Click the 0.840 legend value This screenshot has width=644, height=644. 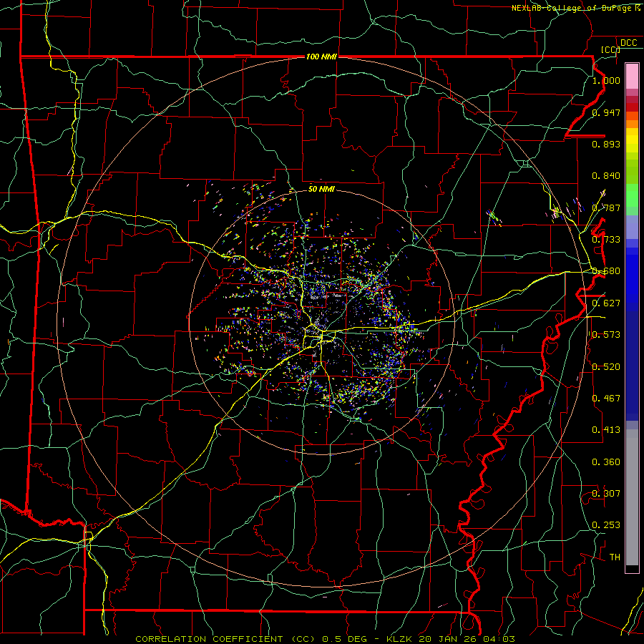pos(606,176)
